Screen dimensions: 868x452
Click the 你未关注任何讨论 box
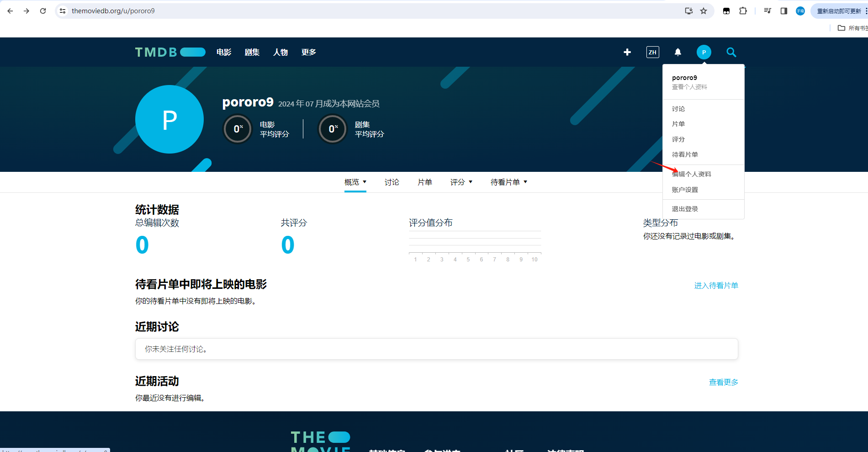click(437, 349)
